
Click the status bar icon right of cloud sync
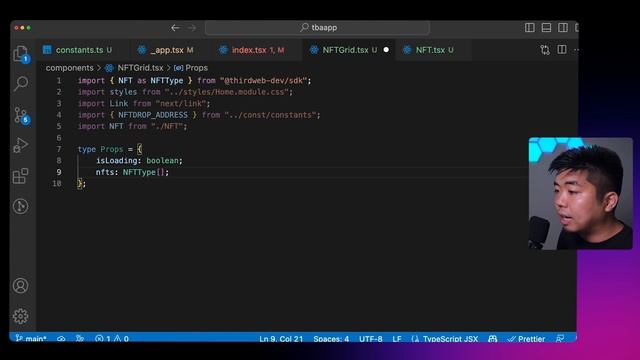[x=80, y=338]
